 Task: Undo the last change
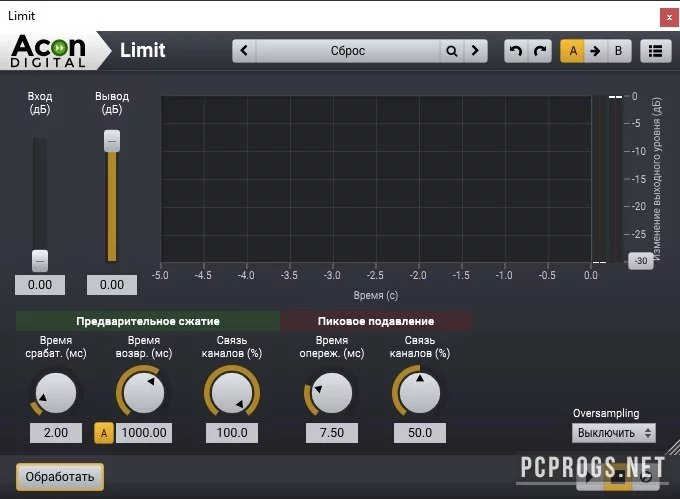pyautogui.click(x=516, y=51)
